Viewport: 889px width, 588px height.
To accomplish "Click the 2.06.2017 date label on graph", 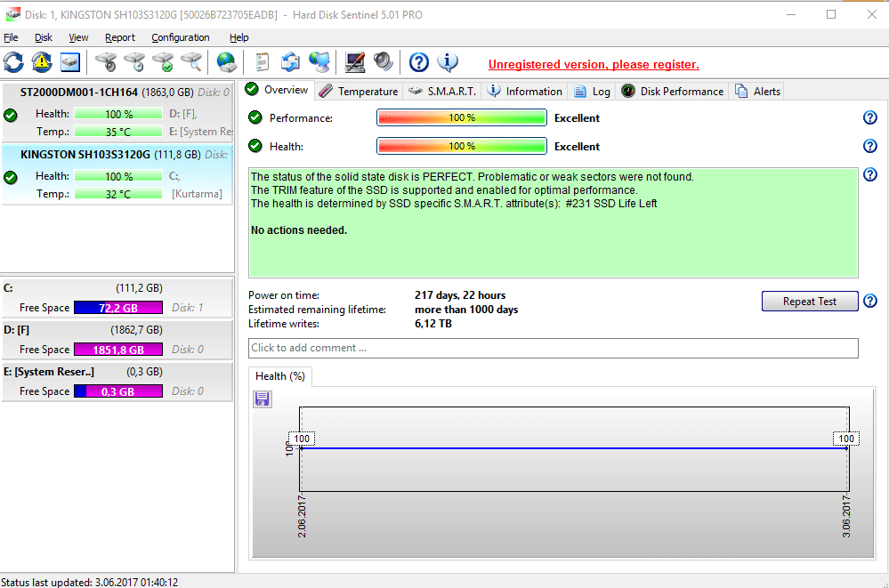I will coord(302,517).
